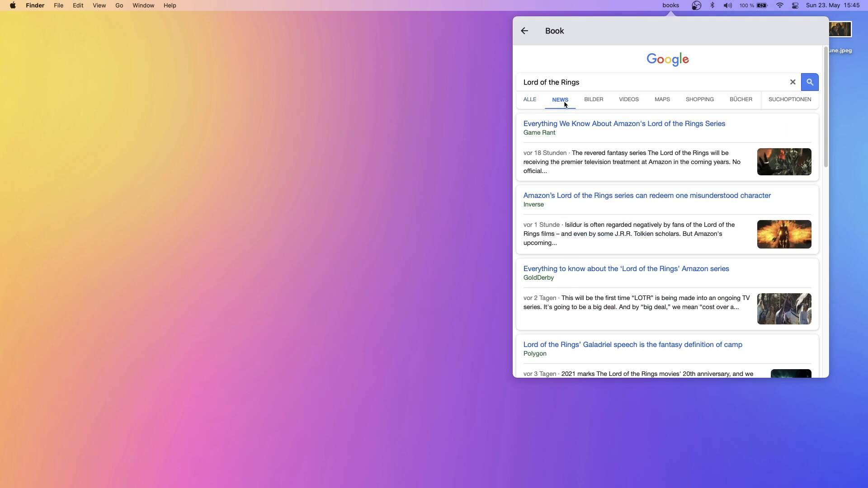Click the Bluetooth icon in menu bar
Viewport: 868px width, 488px height.
tap(712, 5)
